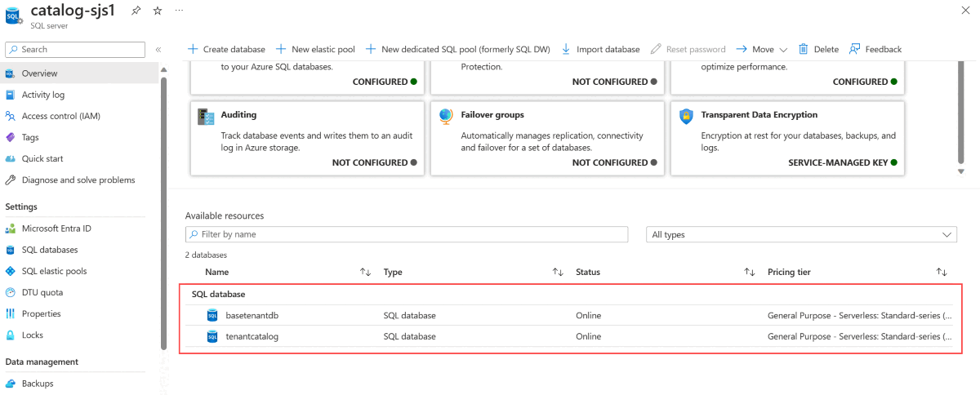This screenshot has height=395, width=980.
Task: Open the tenantcatalog database link
Action: 252,336
